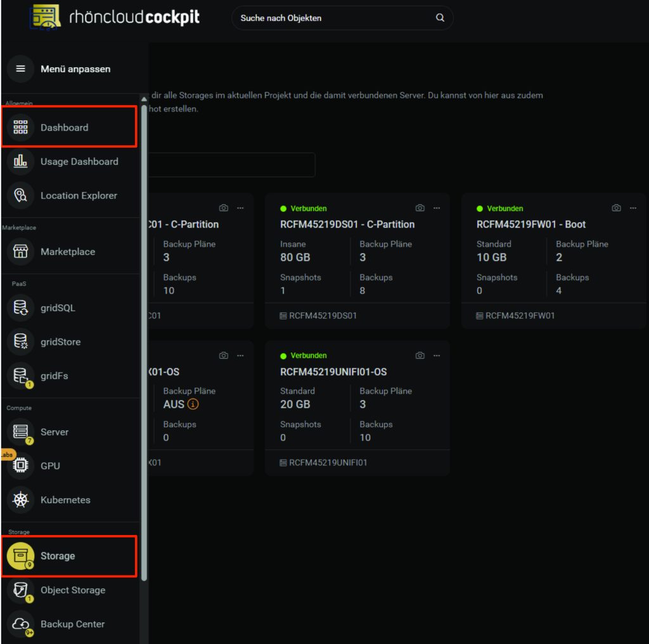
Task: Click camera icon on RCFM45219DS01 C-Partition card
Action: click(420, 208)
